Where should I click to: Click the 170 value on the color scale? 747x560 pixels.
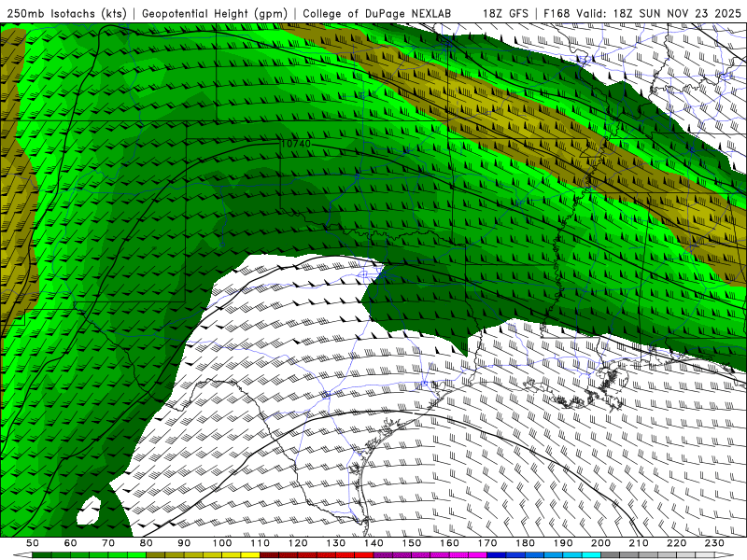point(487,543)
